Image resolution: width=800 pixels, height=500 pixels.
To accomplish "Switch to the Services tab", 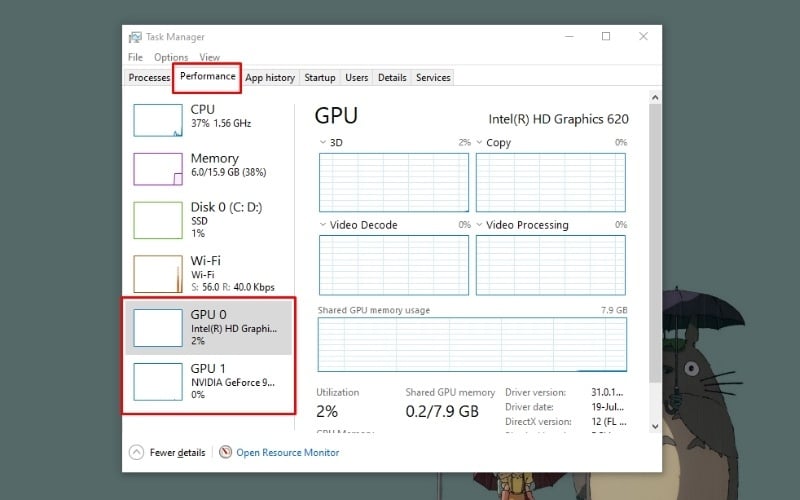I will tap(433, 78).
